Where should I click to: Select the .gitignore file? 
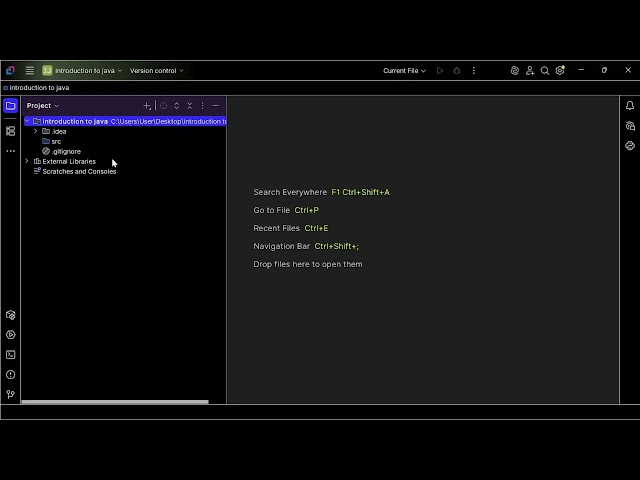click(x=62, y=151)
